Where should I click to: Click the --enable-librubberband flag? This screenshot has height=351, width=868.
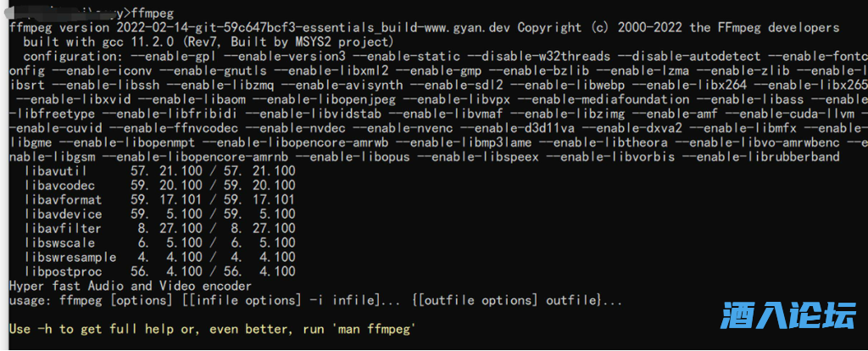point(761,157)
